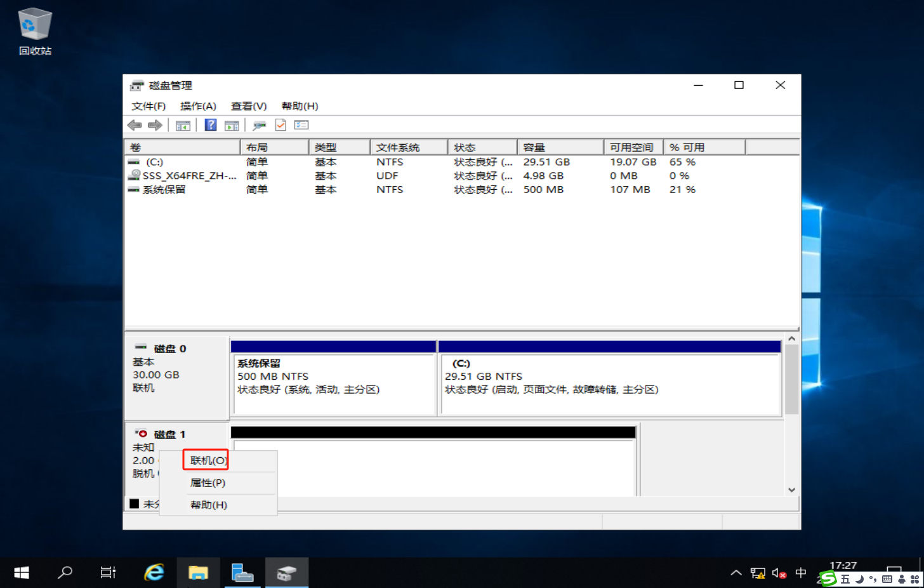Sort by the 类型 column header
This screenshot has width=924, height=588.
click(340, 147)
